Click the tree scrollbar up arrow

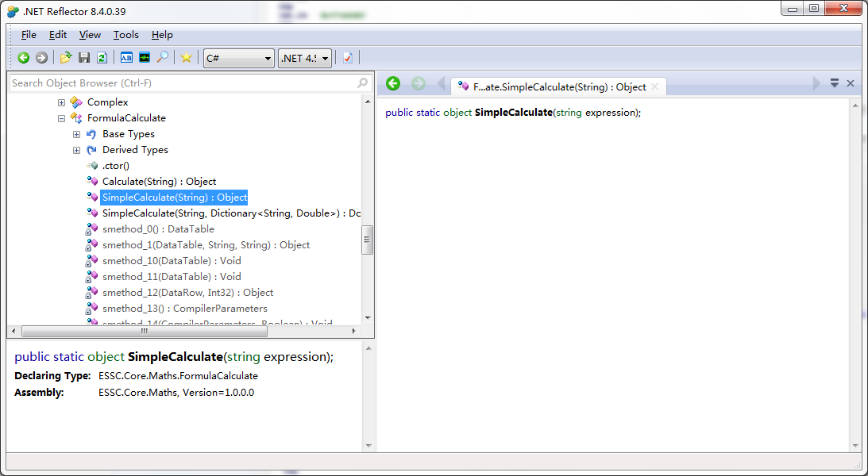tap(368, 102)
